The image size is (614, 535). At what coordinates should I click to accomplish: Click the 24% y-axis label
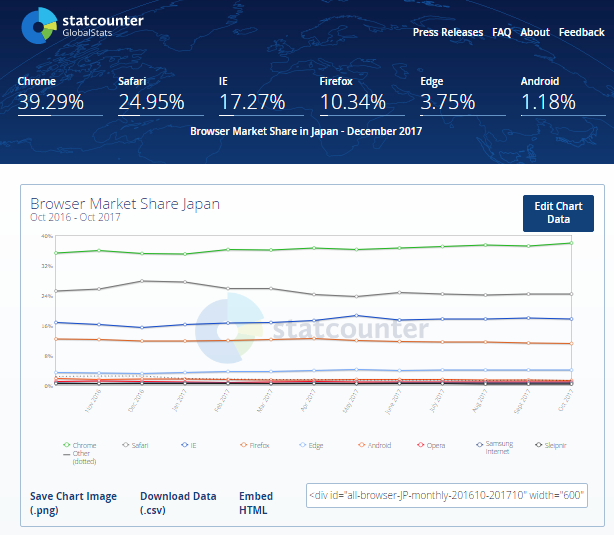coord(47,296)
